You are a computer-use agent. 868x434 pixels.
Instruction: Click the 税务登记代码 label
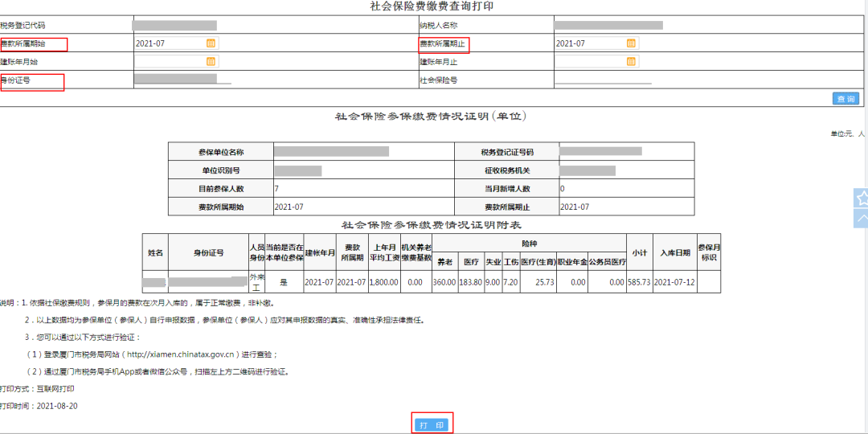pos(22,26)
